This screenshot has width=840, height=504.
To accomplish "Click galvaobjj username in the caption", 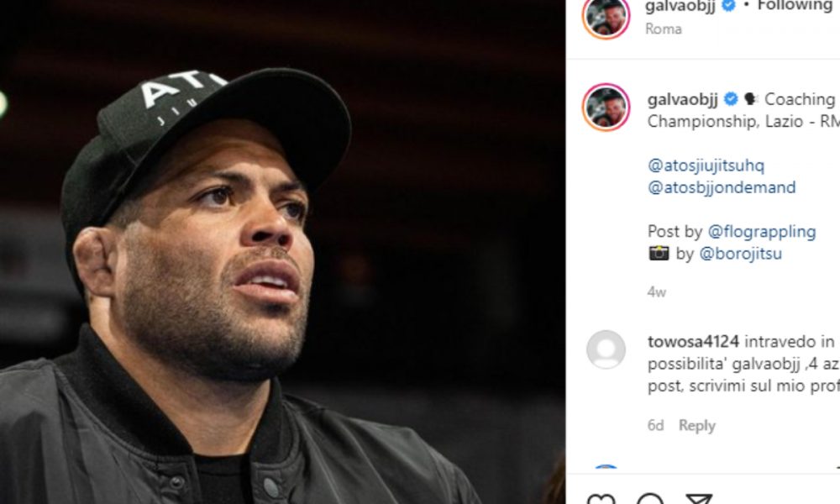I will pos(682,99).
